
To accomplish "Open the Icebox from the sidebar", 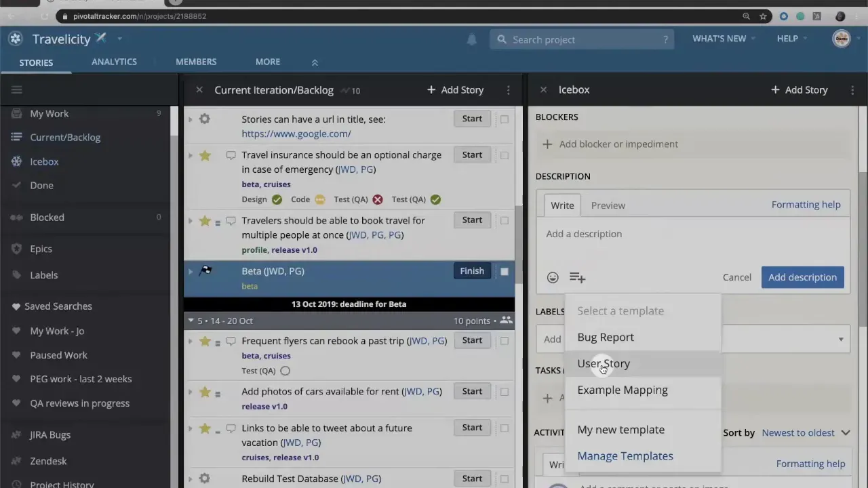I will (x=44, y=161).
